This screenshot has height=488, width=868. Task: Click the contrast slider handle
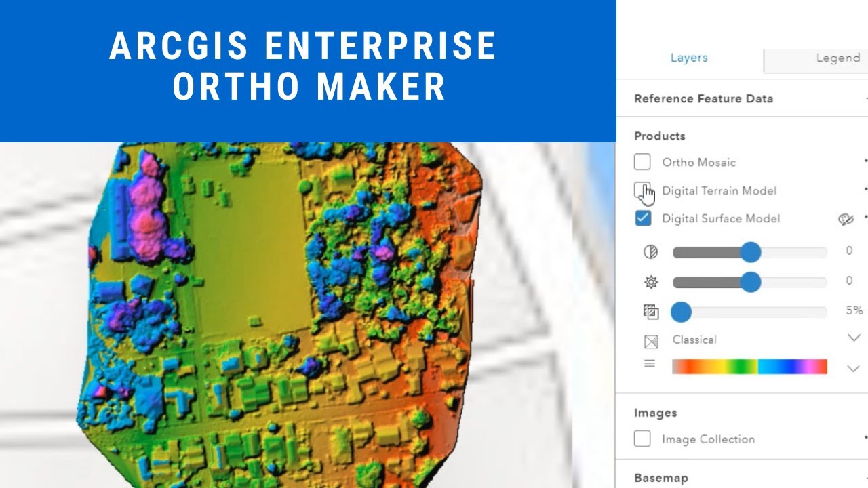tap(750, 252)
